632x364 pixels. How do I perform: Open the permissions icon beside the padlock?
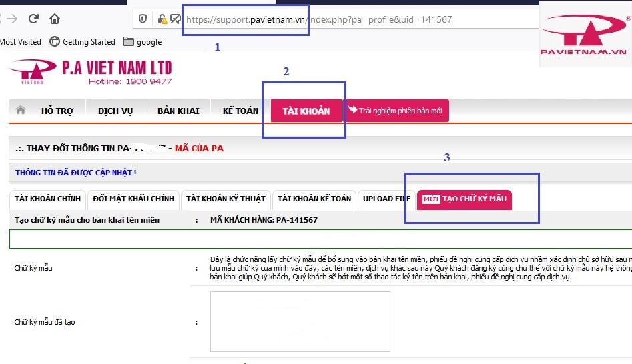(175, 19)
